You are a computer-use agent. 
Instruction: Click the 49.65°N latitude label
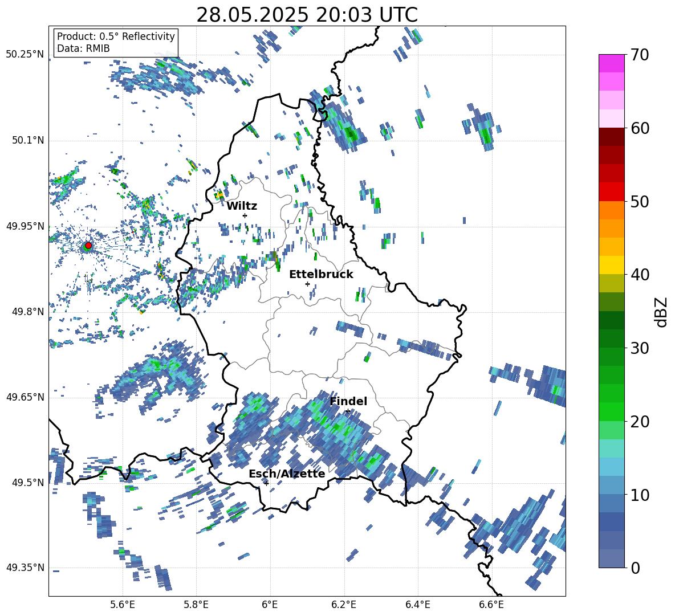(x=25, y=397)
